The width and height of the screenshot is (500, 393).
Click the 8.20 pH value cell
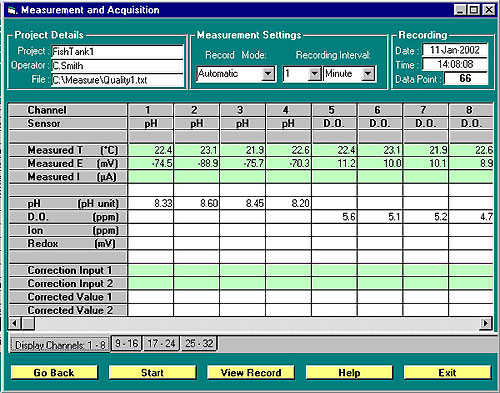(288, 203)
